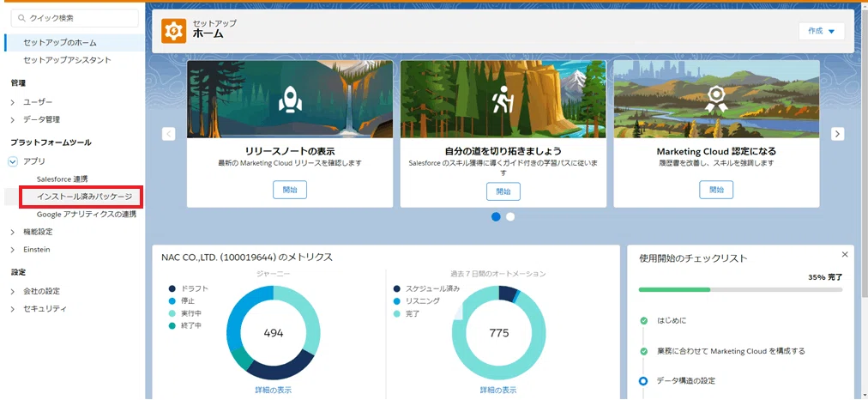Click the automations donut chart showing 775
868x400 pixels.
coord(499,333)
